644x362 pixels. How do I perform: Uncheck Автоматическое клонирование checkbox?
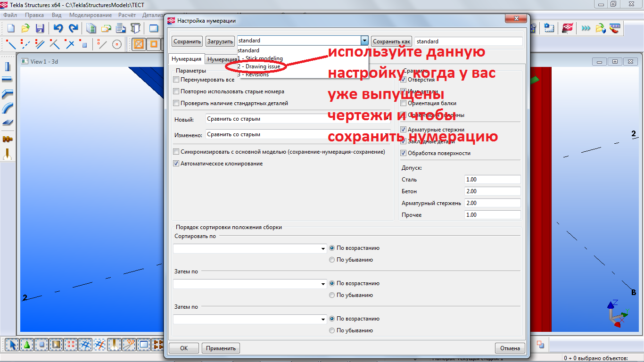176,164
